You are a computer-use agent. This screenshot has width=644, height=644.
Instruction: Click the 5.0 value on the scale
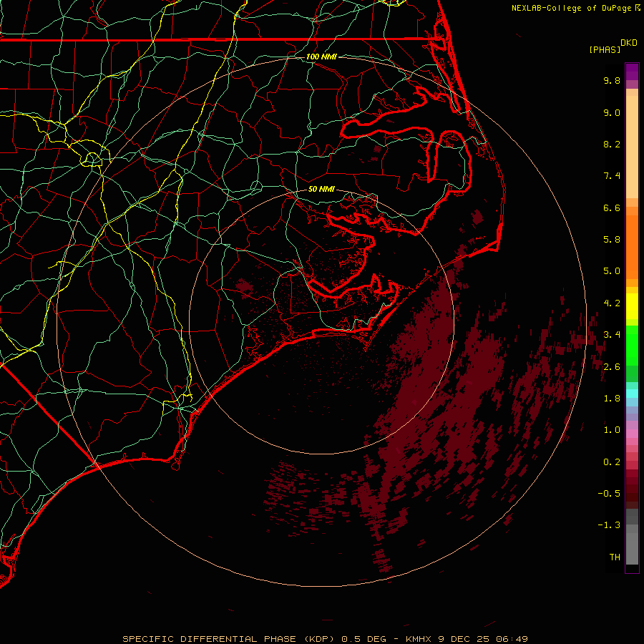[612, 271]
